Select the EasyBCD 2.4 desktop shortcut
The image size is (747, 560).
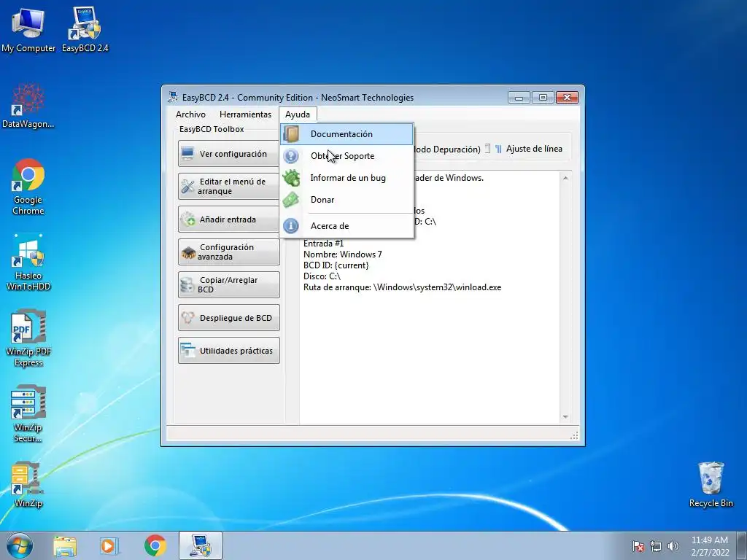(85, 29)
